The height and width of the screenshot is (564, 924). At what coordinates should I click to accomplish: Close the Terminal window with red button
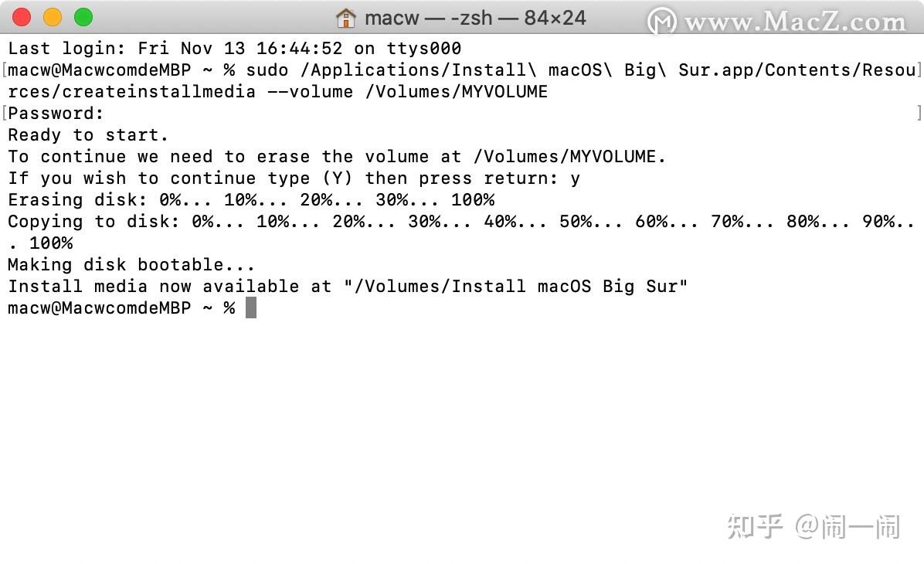pyautogui.click(x=22, y=17)
